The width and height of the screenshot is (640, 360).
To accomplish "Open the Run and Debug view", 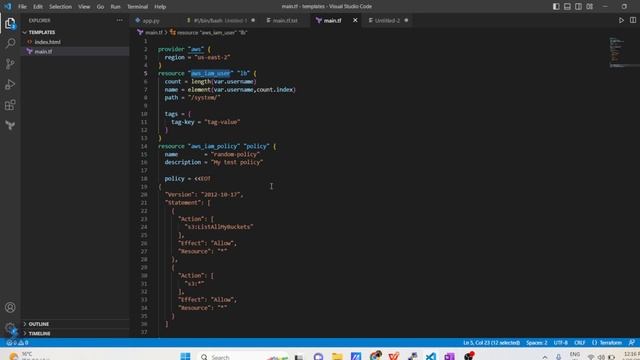I will [x=10, y=84].
